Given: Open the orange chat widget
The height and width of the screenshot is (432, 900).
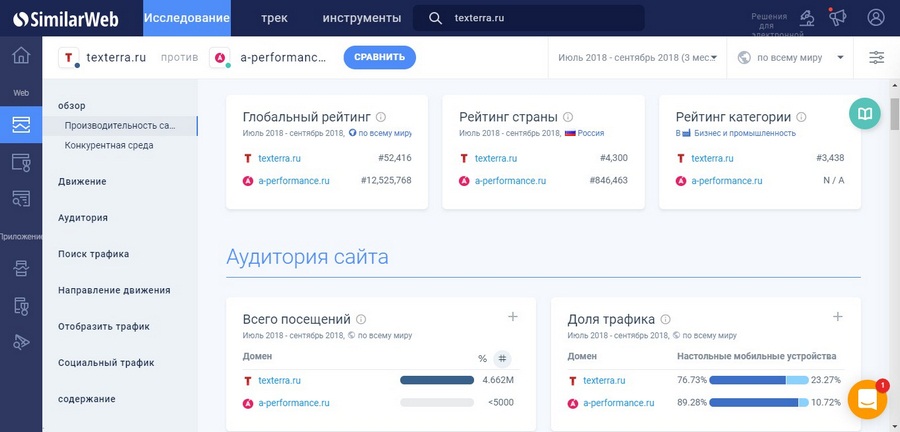Looking at the screenshot, I should click(x=868, y=399).
